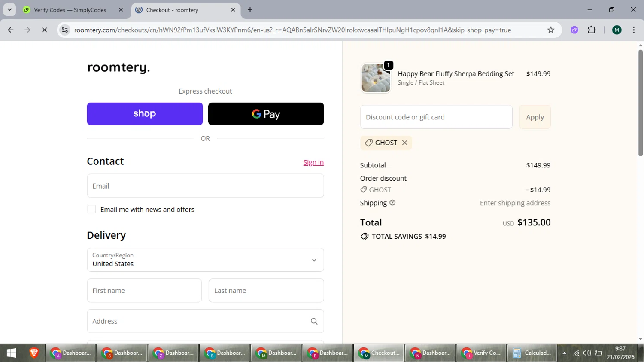644x362 pixels.
Task: Open the Calculator taskbar app
Action: coord(532,353)
